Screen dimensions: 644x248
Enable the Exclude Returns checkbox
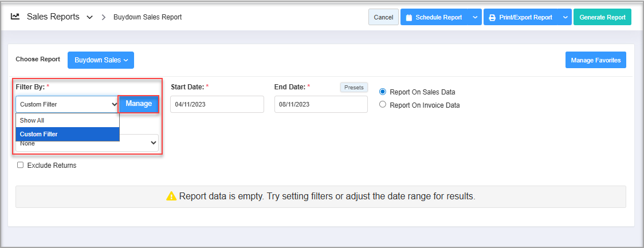click(x=21, y=166)
